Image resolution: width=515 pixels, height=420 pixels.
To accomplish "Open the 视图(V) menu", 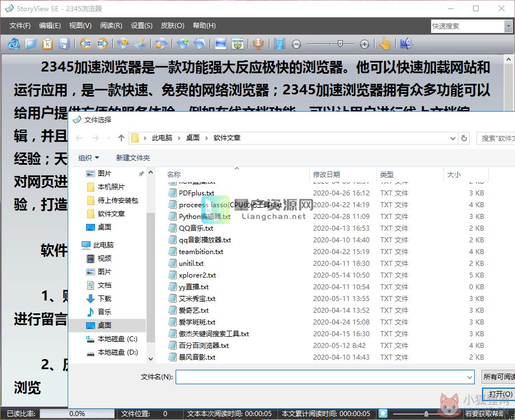I will [x=80, y=26].
